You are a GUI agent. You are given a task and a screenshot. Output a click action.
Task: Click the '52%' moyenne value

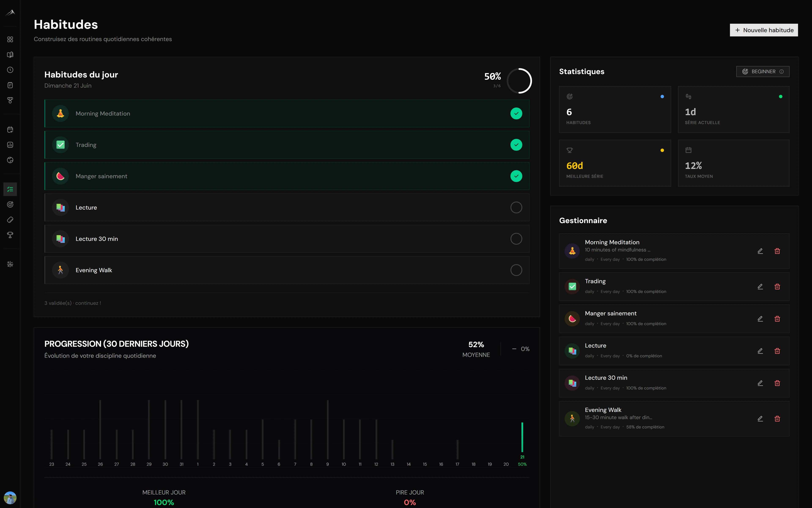(x=476, y=345)
